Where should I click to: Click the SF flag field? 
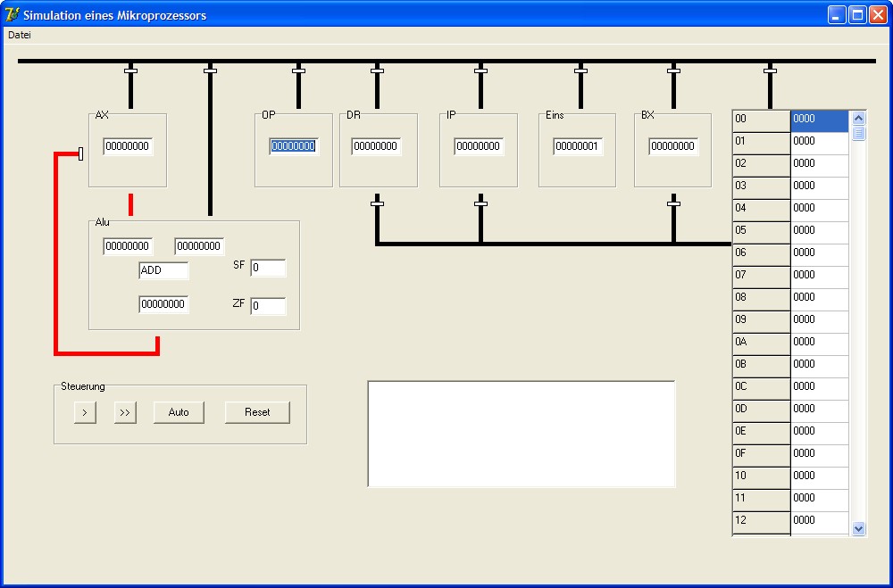coord(268,268)
